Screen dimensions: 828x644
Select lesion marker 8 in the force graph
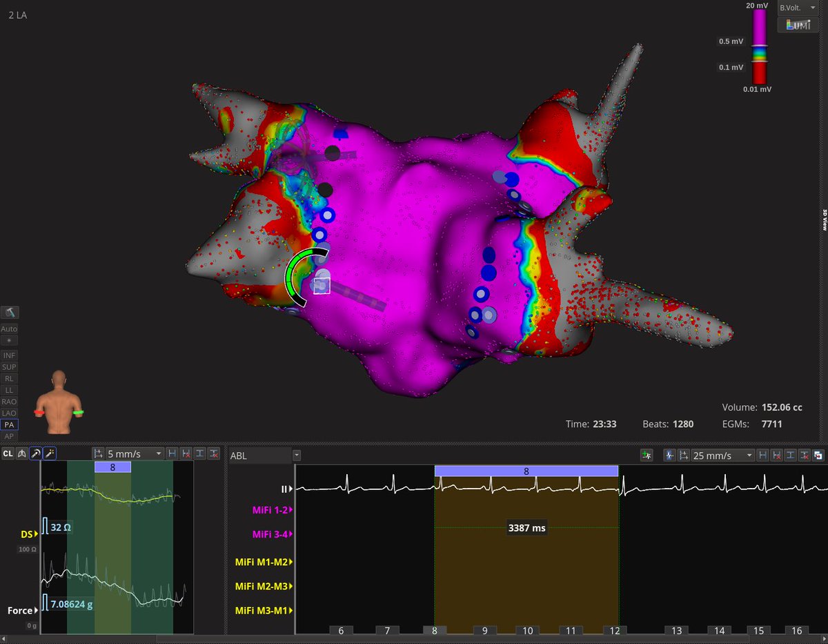[112, 467]
